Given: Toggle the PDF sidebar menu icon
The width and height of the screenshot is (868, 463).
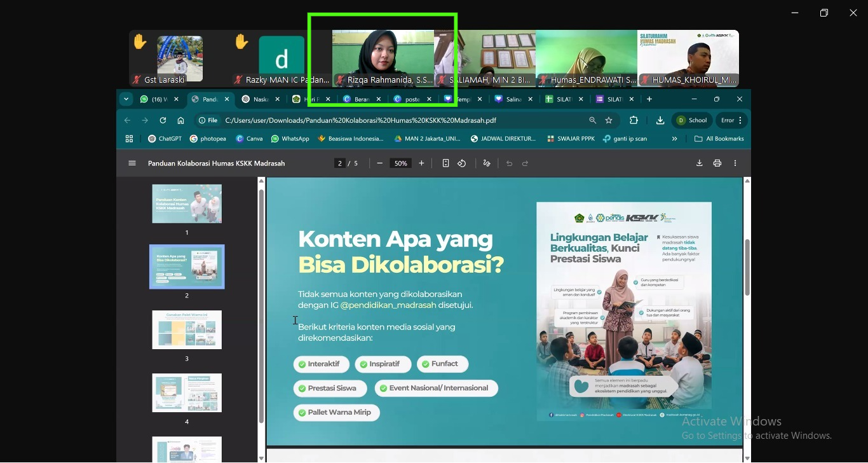Looking at the screenshot, I should pos(132,163).
